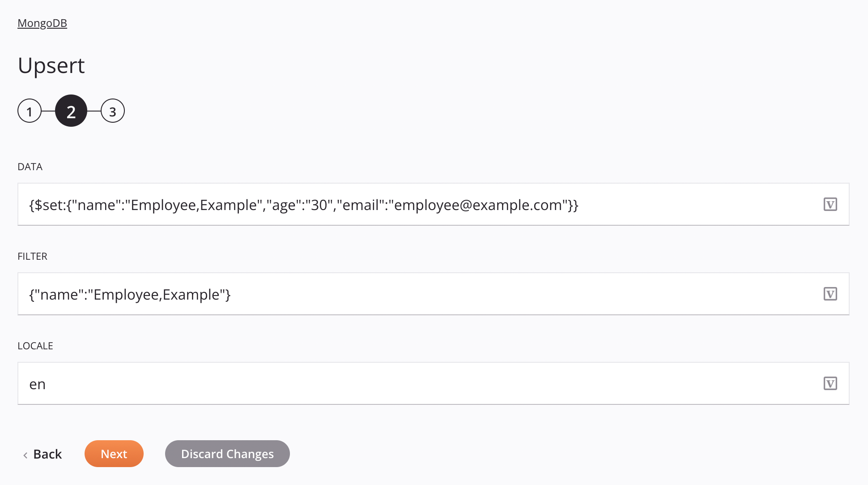Click the Upsert operation icon area
The width and height of the screenshot is (868, 485).
pos(51,65)
